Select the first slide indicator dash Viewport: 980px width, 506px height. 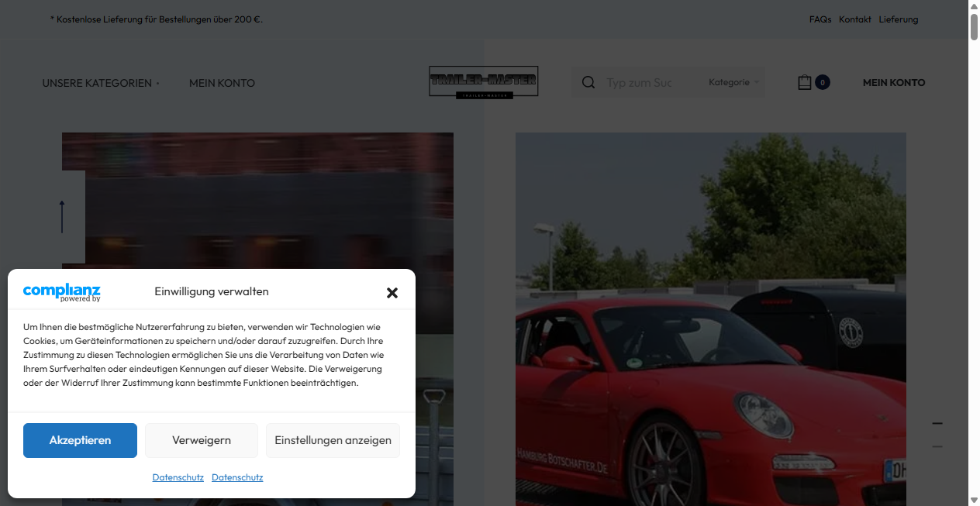[x=937, y=424]
